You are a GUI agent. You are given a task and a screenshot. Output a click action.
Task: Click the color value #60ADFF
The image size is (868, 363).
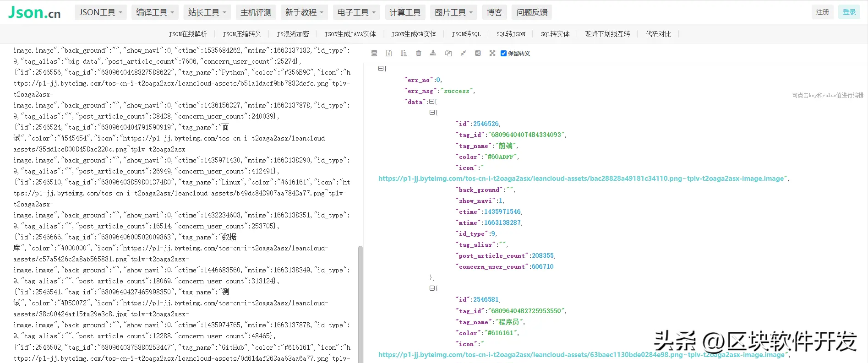[500, 157]
